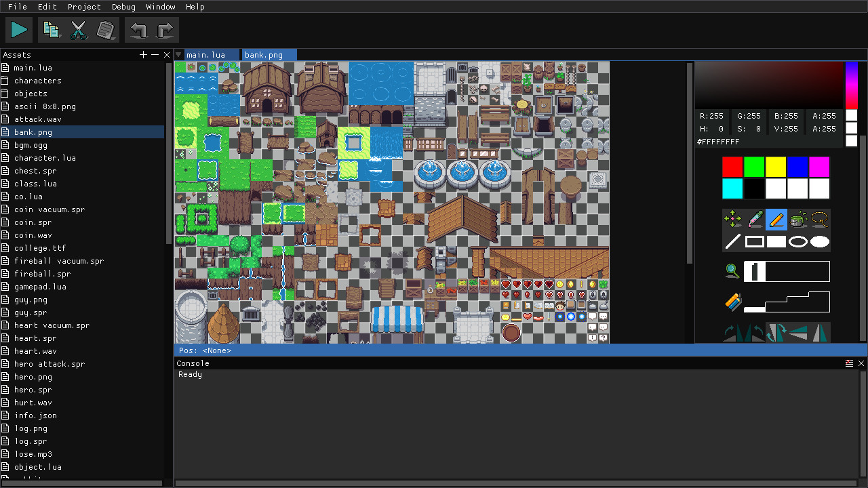Viewport: 868px width, 488px height.
Task: Select the filled Ellipse tool
Action: coord(820,241)
